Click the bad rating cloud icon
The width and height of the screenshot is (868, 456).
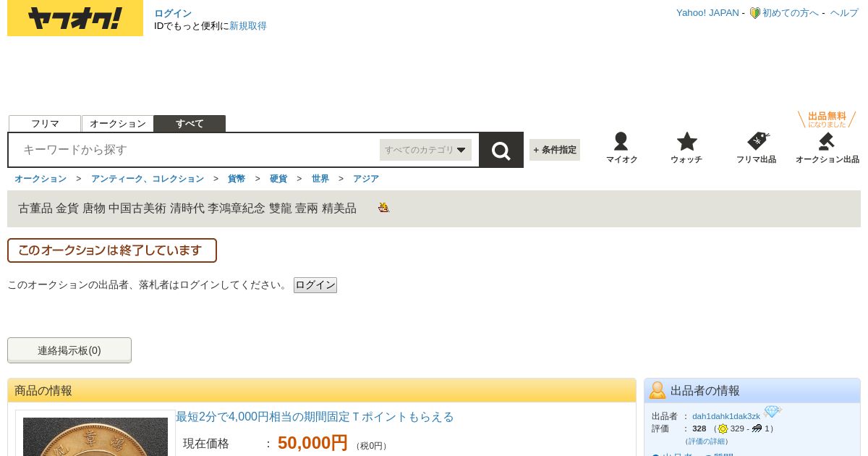point(757,428)
